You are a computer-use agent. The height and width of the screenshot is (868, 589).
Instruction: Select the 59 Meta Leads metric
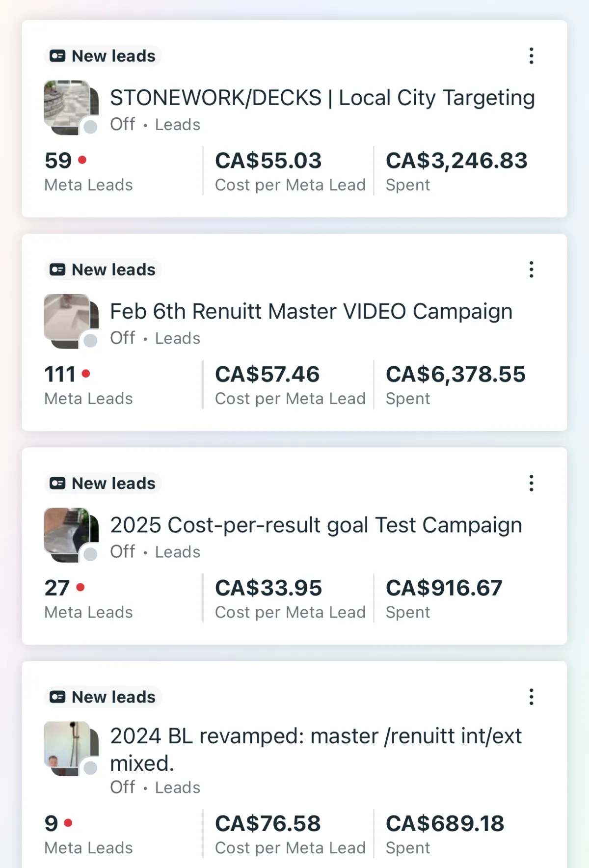click(x=88, y=171)
